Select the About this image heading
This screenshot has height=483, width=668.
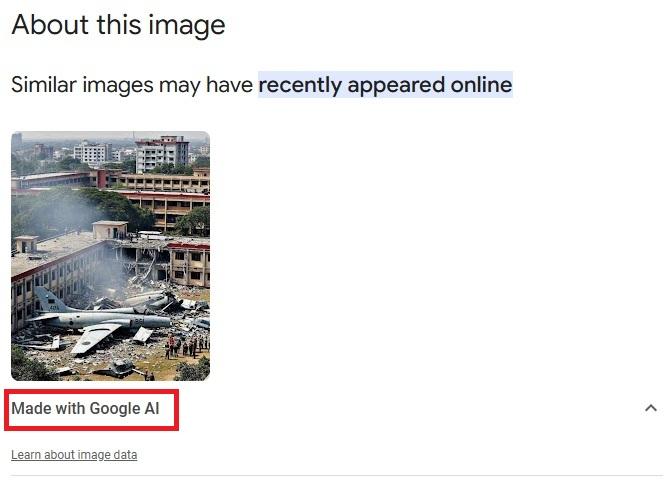(118, 25)
